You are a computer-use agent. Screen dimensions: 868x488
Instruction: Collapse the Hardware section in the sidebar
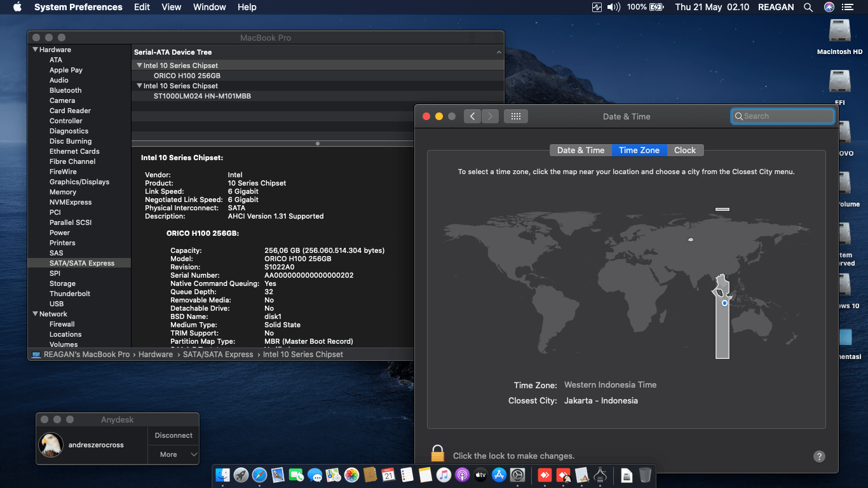(36, 50)
